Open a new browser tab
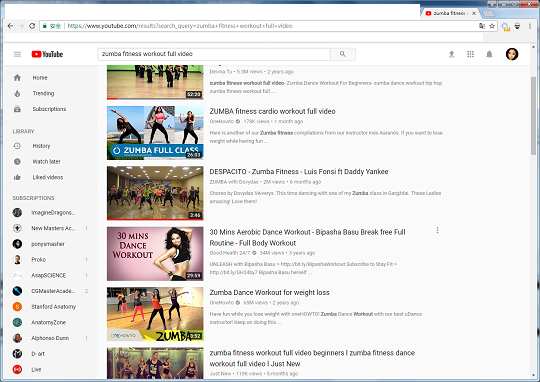The width and height of the screenshot is (540, 382). point(488,13)
